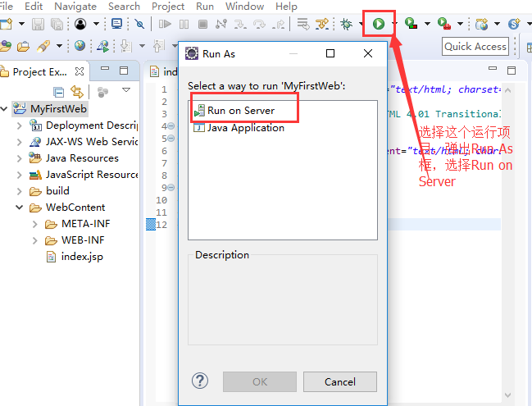Image resolution: width=532 pixels, height=406 pixels.
Task: Select JavaScript Resources tree item
Action: pyautogui.click(x=84, y=175)
